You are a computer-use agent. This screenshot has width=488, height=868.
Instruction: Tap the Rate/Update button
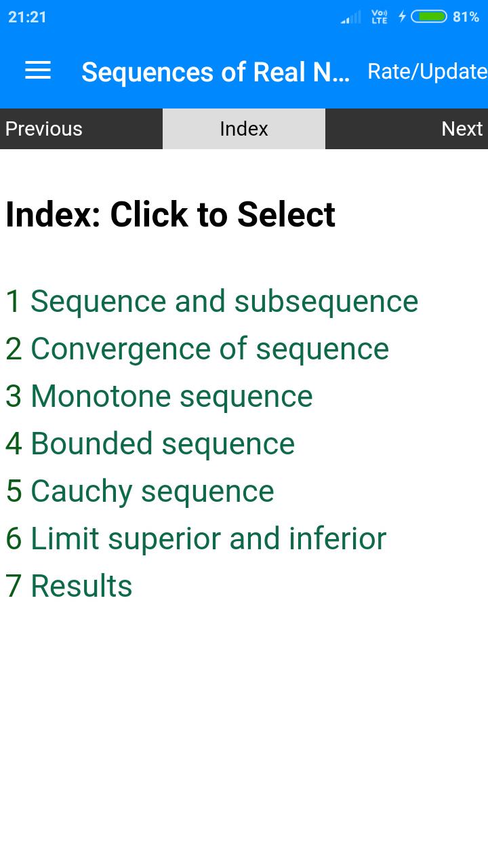coord(427,71)
